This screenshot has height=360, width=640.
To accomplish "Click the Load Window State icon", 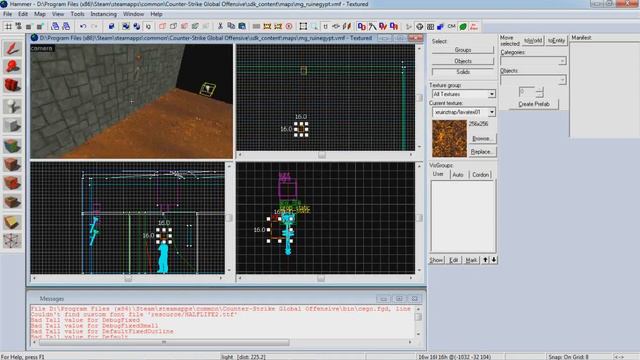I will pyautogui.click(x=55, y=27).
